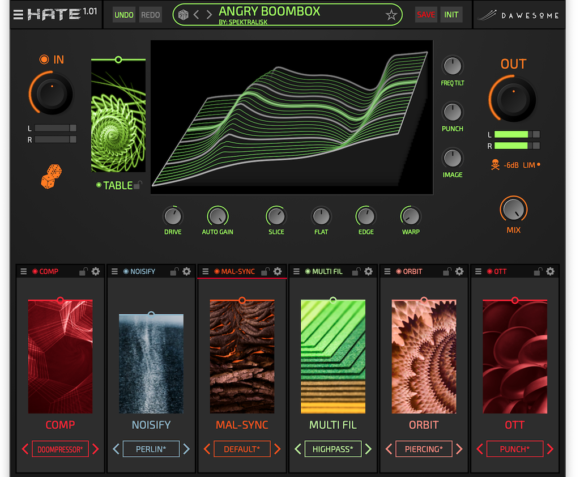Click the DRIVE knob

pos(173,216)
